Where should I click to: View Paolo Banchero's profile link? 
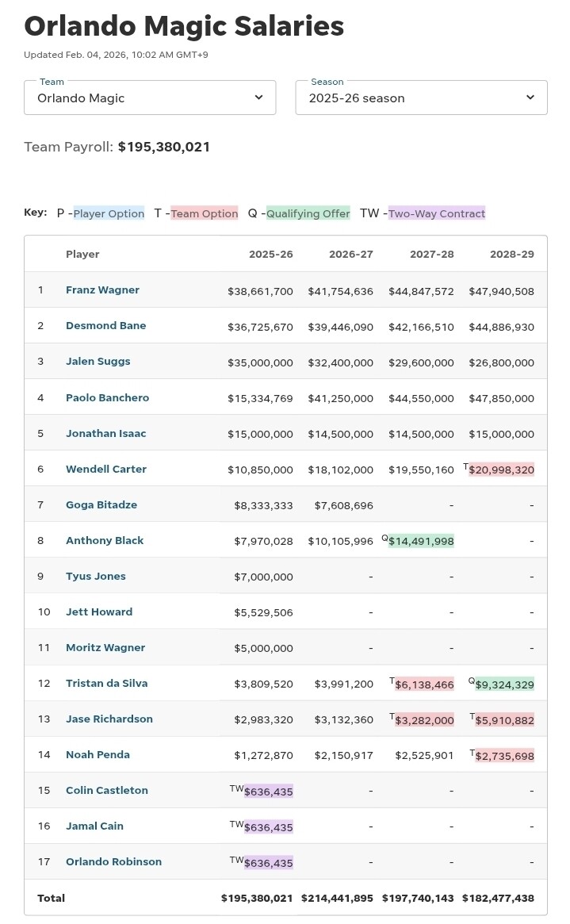pos(107,398)
